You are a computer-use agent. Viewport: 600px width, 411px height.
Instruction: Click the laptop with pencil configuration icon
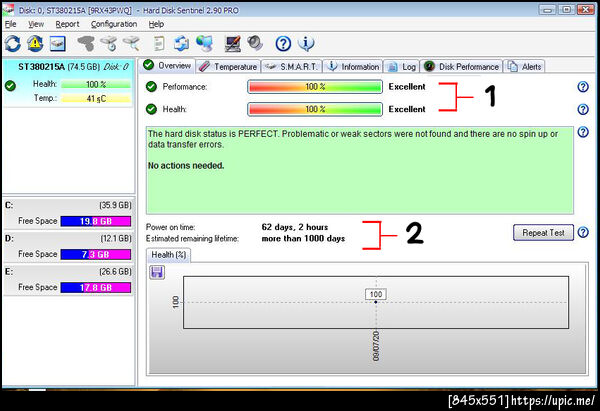[233, 43]
